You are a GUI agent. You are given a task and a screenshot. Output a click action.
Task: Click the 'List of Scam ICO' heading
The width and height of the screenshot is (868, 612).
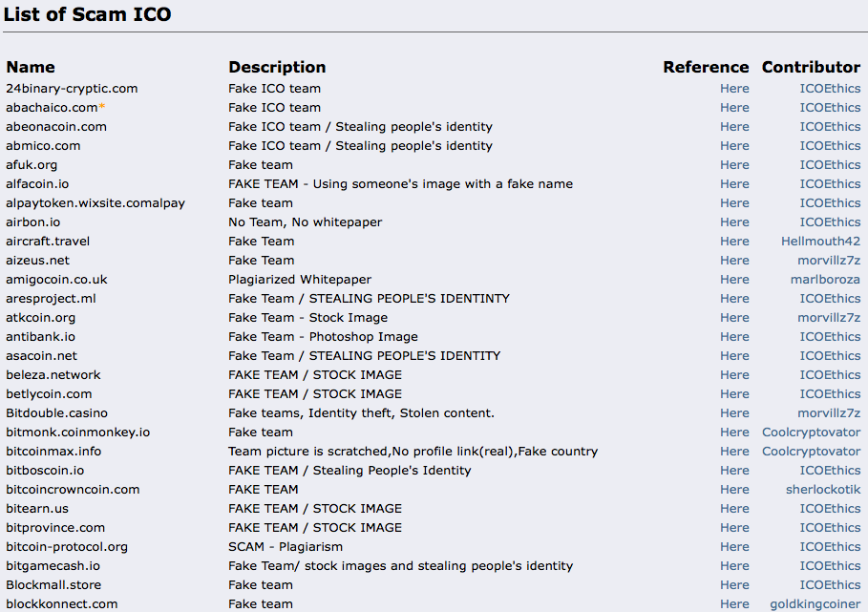88,14
